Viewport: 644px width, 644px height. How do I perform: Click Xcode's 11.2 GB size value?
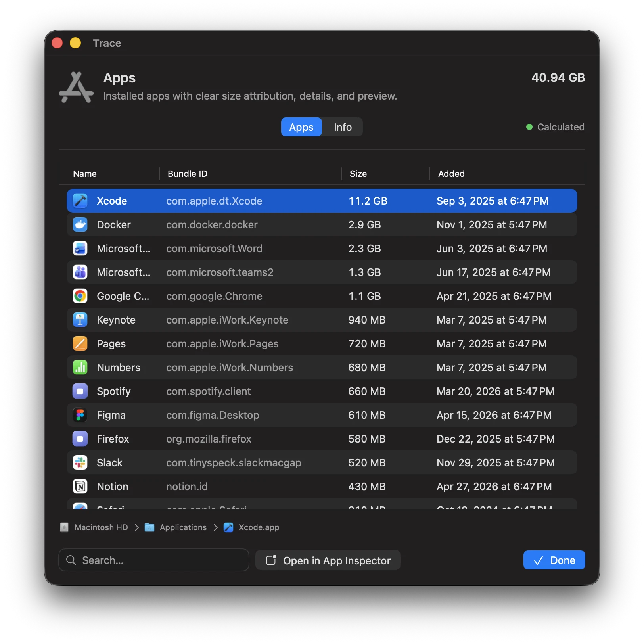368,201
